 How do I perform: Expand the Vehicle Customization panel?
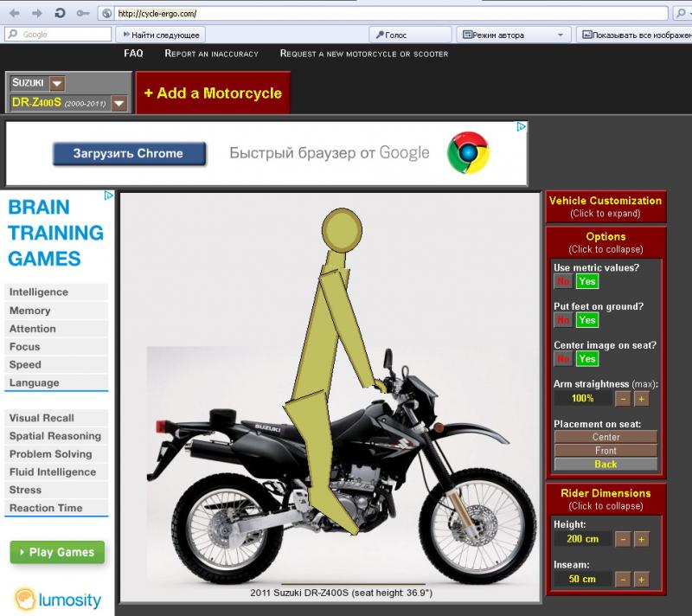tap(605, 207)
